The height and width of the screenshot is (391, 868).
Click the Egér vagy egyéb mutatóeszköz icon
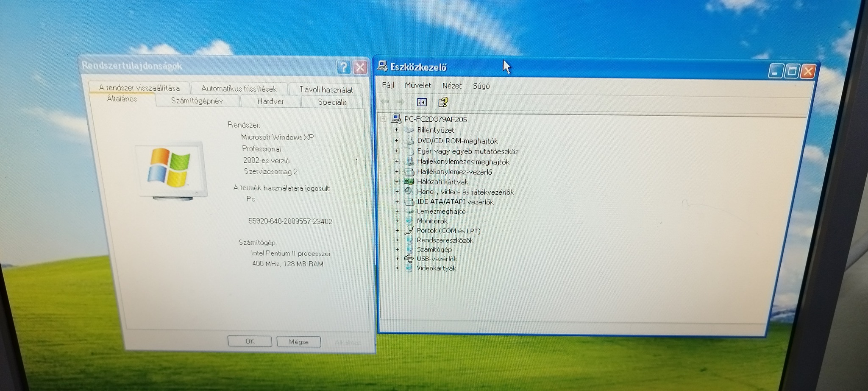tap(409, 151)
